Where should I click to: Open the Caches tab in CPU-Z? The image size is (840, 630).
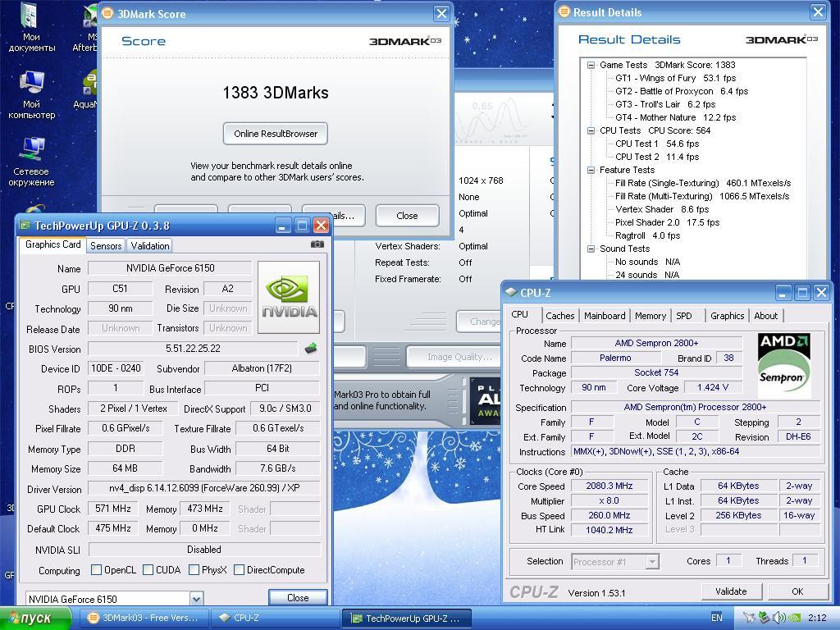pyautogui.click(x=559, y=316)
